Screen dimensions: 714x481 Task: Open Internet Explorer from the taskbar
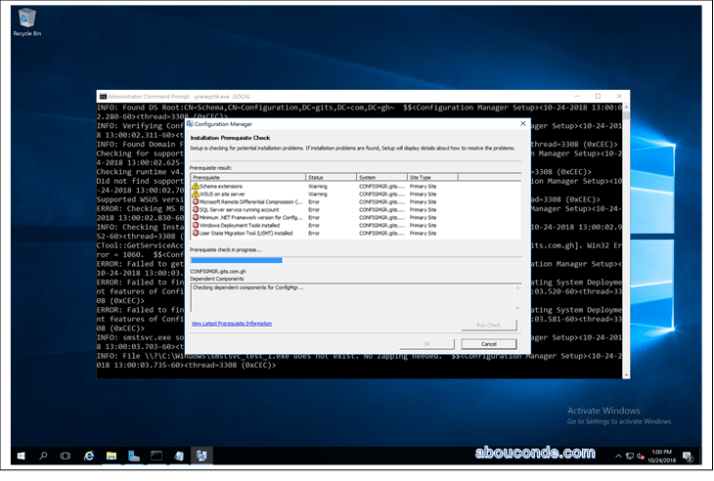coord(89,455)
